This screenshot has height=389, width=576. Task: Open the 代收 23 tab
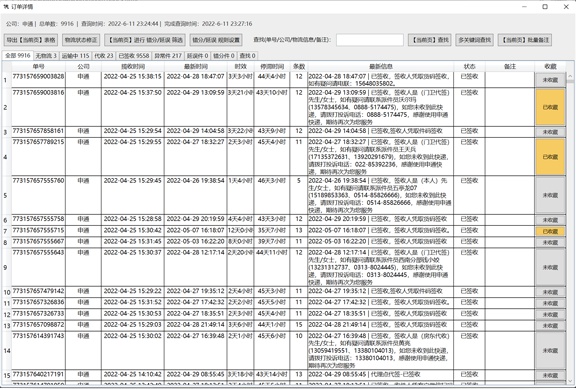104,56
